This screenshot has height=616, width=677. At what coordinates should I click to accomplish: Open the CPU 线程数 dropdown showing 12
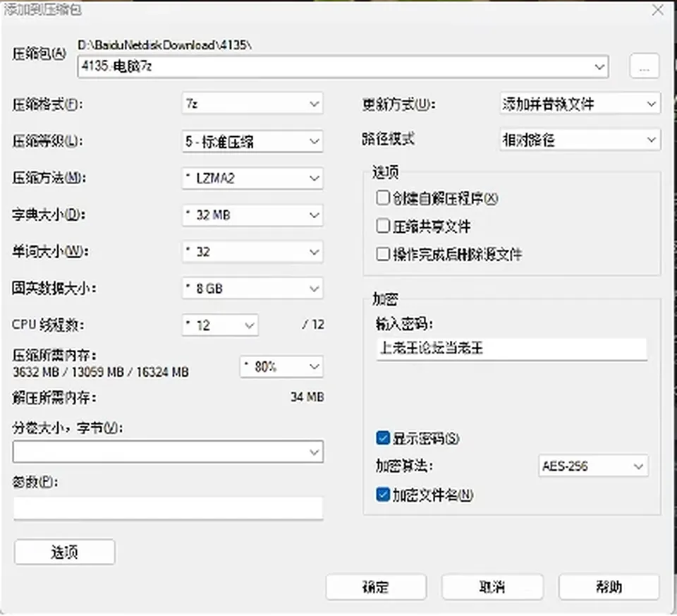[x=220, y=325]
